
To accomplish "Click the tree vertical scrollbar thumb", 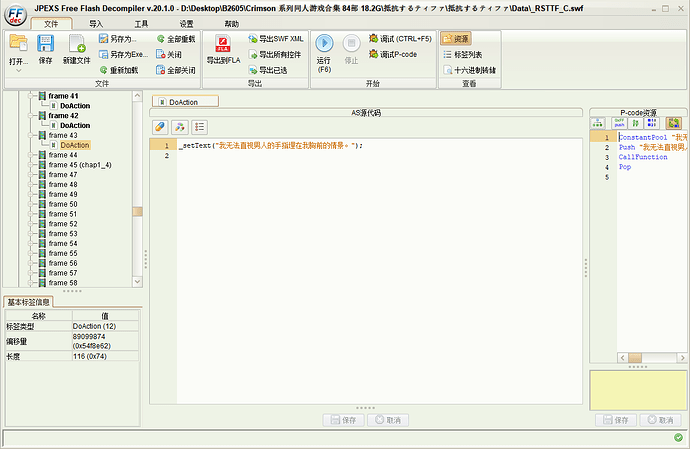I will (x=137, y=211).
